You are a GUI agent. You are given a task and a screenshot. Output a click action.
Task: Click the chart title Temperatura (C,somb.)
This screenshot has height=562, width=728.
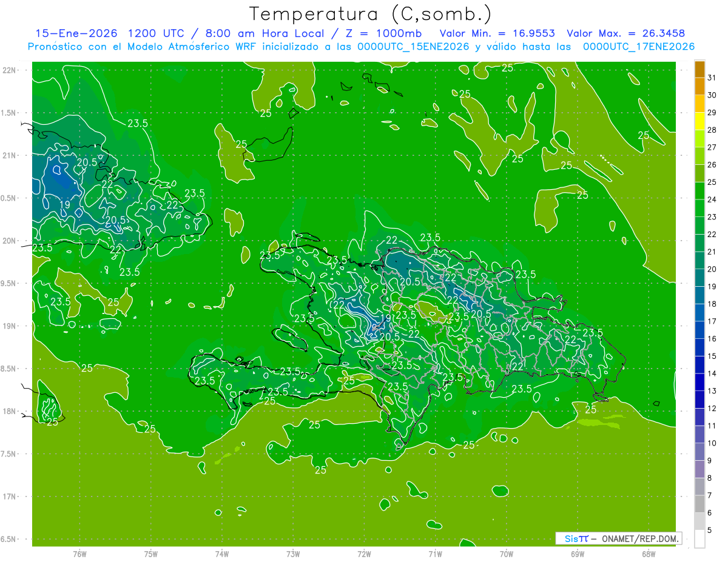tap(370, 15)
